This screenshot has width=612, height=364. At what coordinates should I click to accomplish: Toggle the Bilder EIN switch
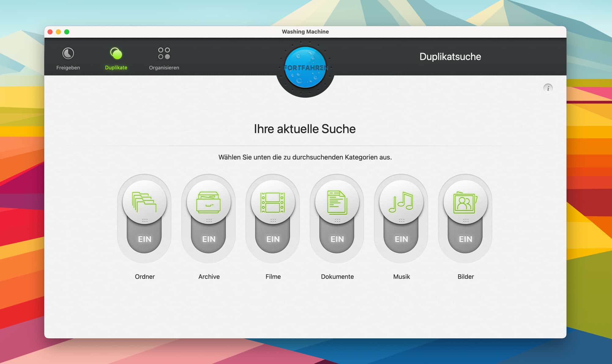click(465, 239)
